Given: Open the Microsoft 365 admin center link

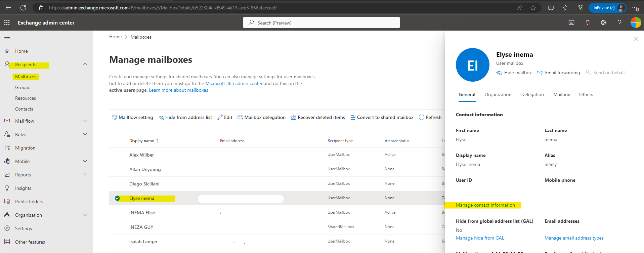Looking at the screenshot, I should coord(234,83).
